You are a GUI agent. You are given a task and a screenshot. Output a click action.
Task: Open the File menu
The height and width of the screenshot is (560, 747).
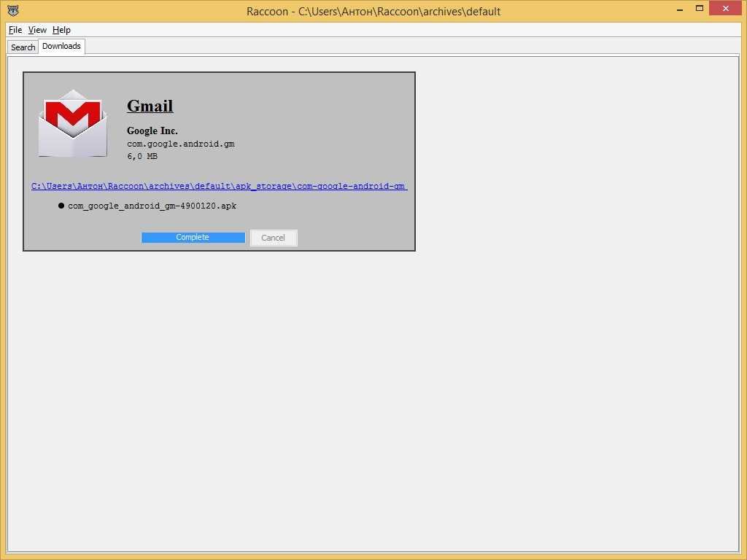15,30
